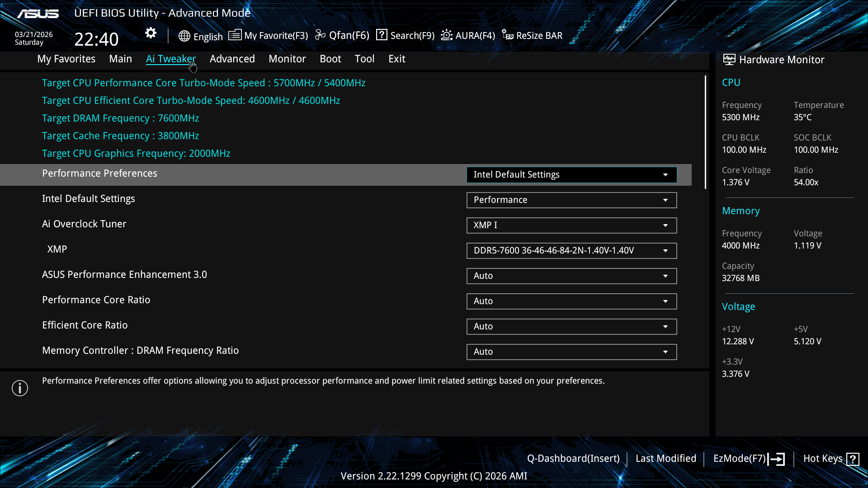Open Performance Core Ratio dropdown
This screenshot has height=488, width=868.
tap(571, 301)
